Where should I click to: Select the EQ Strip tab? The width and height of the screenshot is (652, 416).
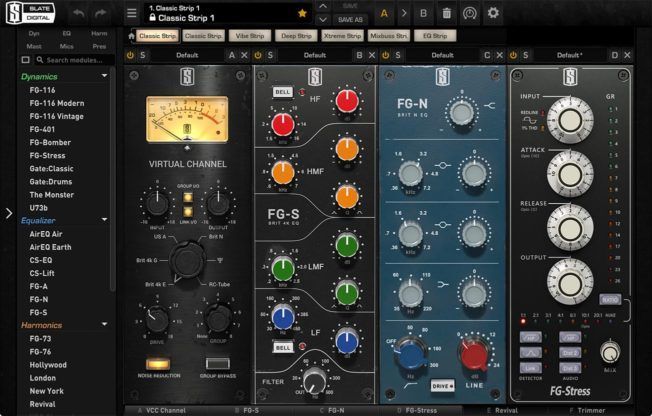(435, 36)
